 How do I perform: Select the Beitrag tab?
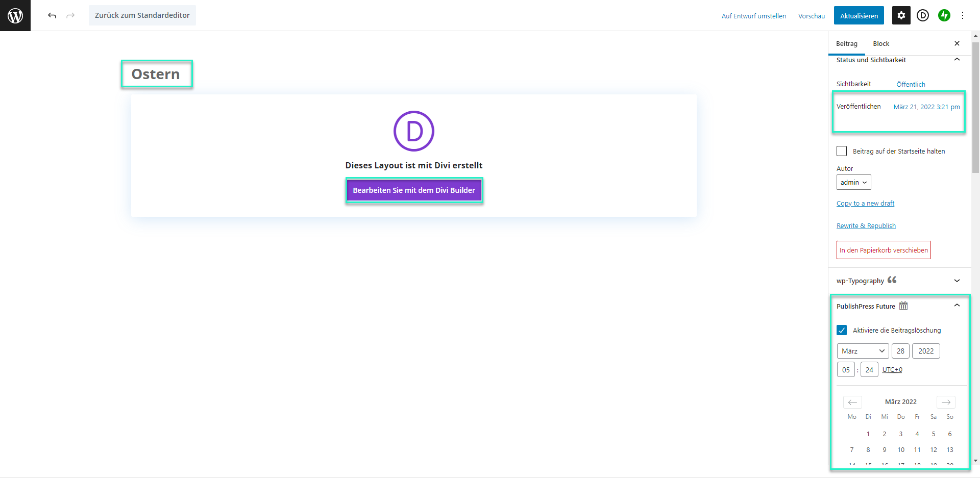(846, 43)
